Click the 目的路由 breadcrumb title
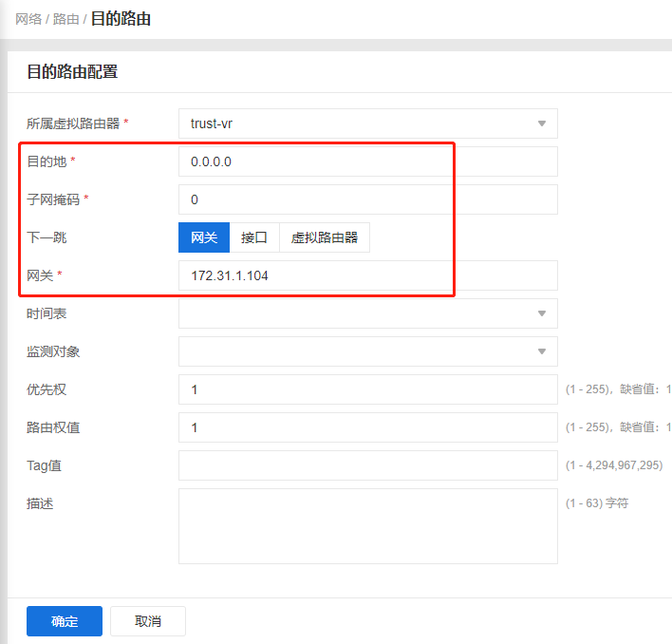This screenshot has width=672, height=644. click(121, 19)
